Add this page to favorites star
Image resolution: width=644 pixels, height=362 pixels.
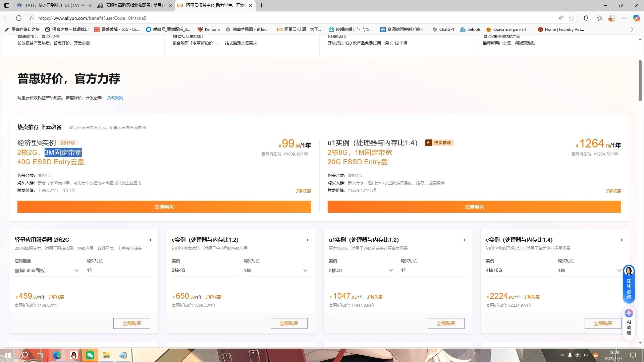[x=572, y=18]
